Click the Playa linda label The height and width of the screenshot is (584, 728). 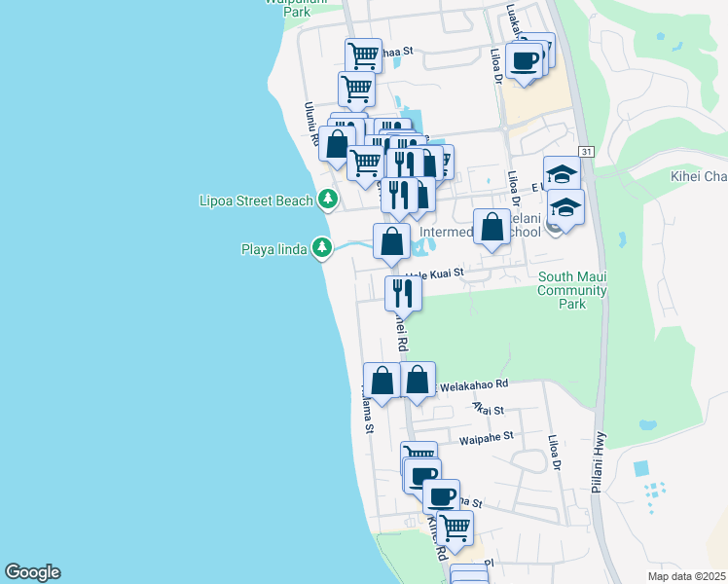[x=273, y=249]
